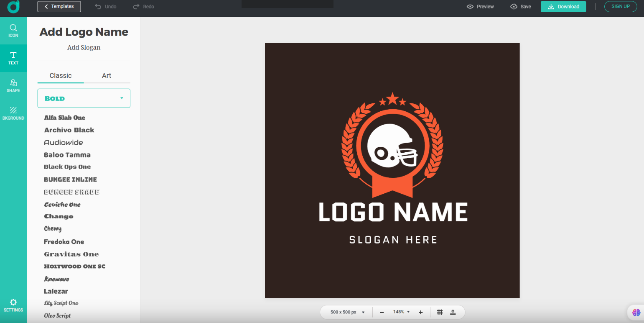Toggle the canvas grid view
644x323 pixels.
point(440,312)
